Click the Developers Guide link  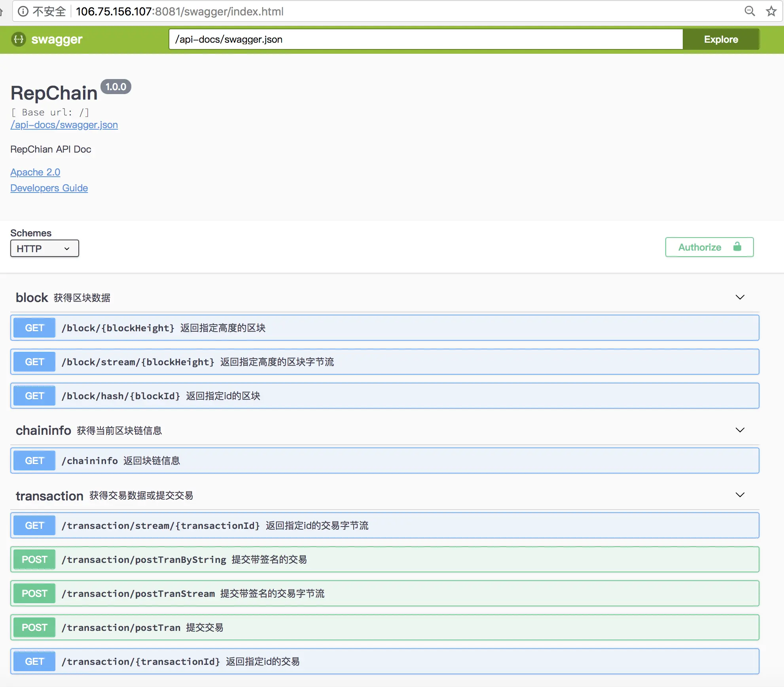pyautogui.click(x=49, y=187)
